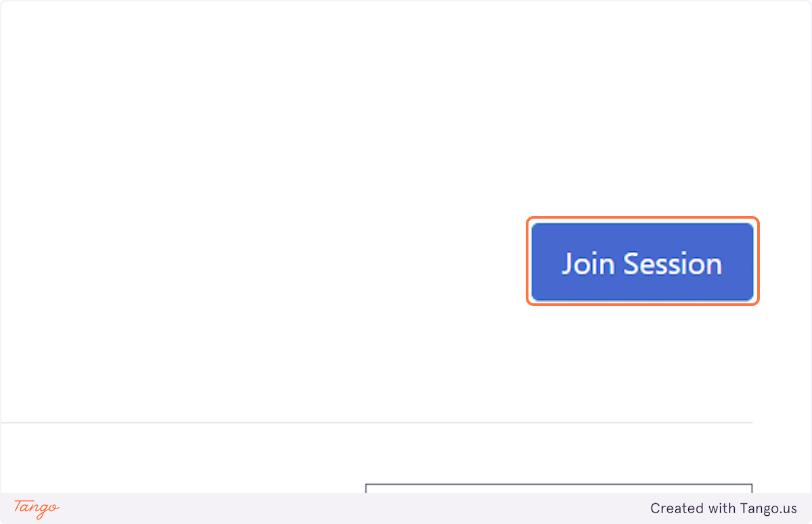Click the horizontal divider line
This screenshot has width=812, height=524.
pyautogui.click(x=376, y=422)
